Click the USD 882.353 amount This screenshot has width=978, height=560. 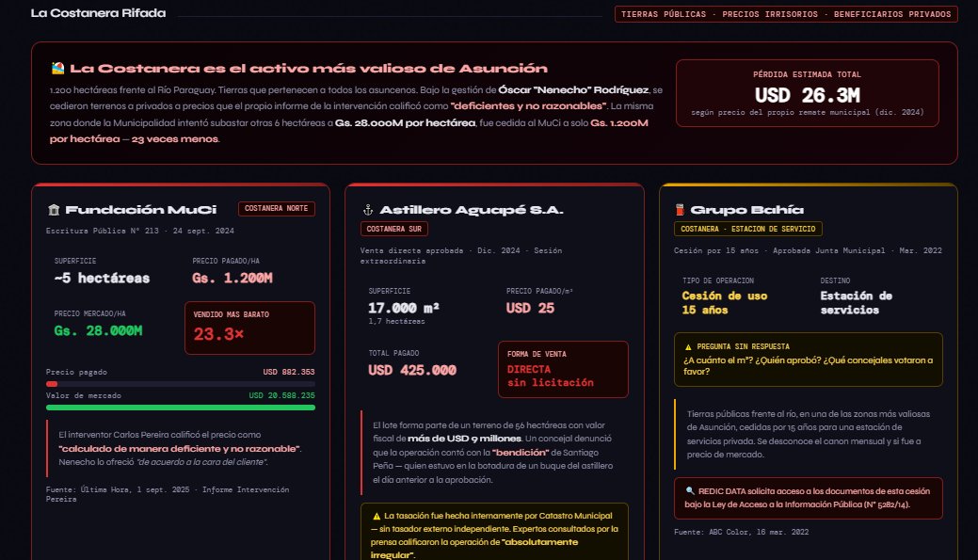(x=289, y=372)
